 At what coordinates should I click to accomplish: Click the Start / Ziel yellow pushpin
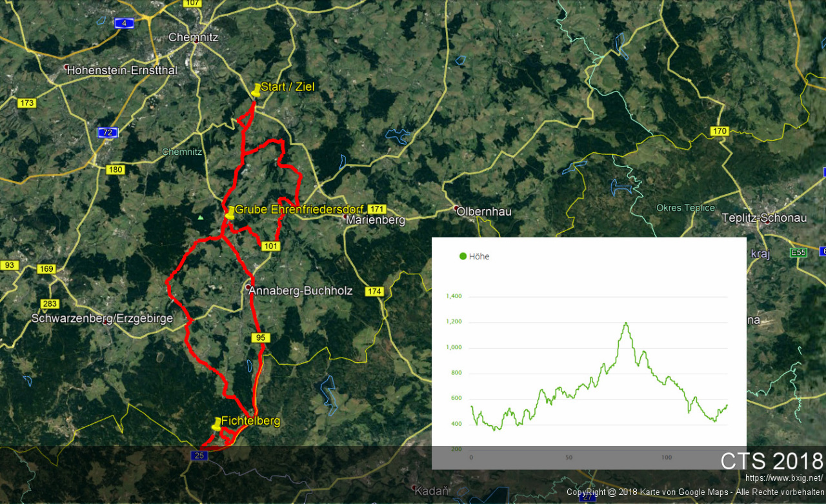point(256,90)
